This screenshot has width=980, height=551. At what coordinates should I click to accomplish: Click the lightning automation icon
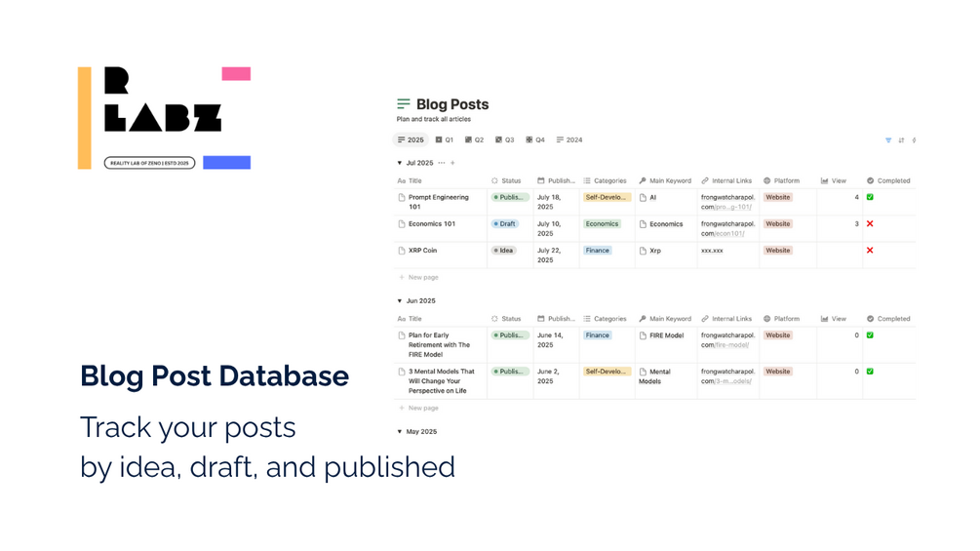(x=914, y=139)
